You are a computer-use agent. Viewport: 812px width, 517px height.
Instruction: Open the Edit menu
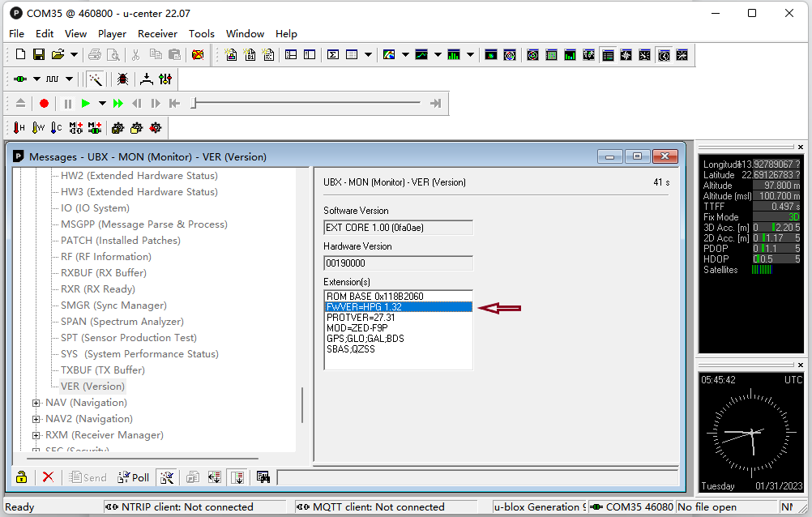pos(45,34)
